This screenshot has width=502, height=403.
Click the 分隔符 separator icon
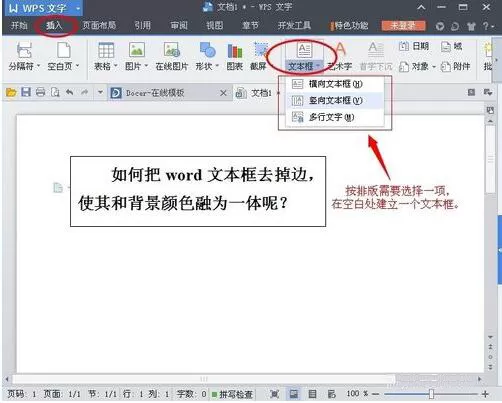click(24, 50)
